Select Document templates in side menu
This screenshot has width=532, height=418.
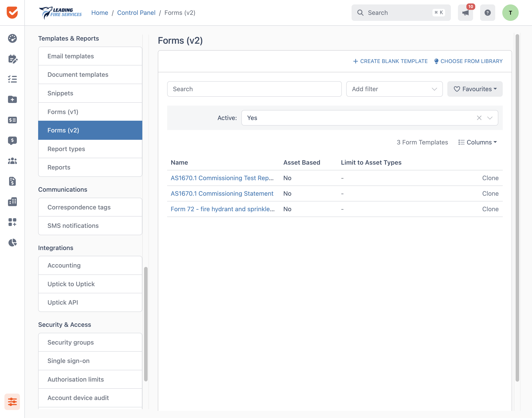pos(90,75)
